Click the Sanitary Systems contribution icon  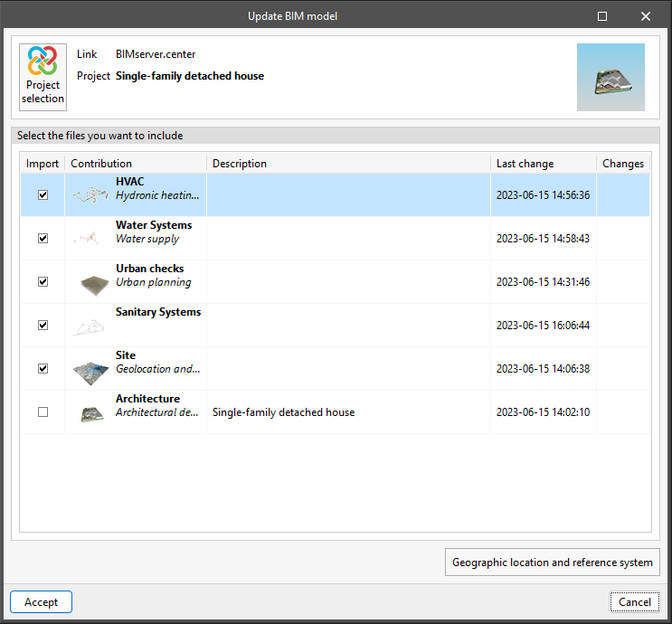click(x=90, y=327)
